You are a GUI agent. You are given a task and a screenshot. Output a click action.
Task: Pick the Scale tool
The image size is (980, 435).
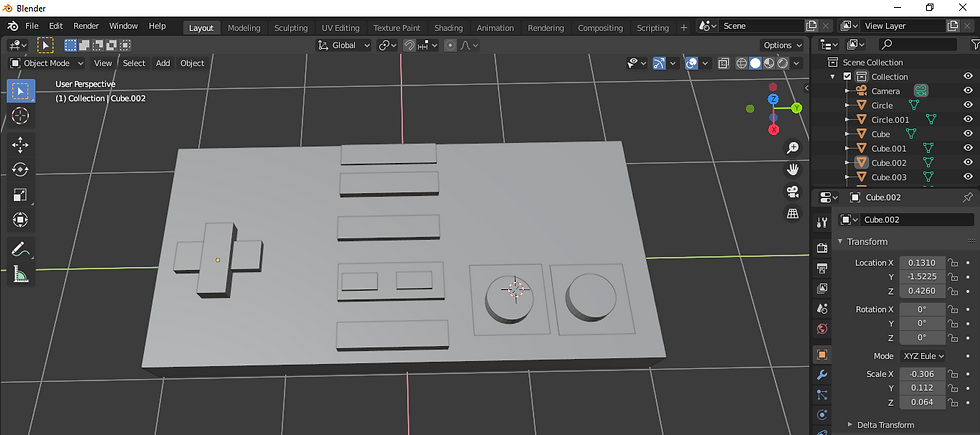(x=21, y=194)
